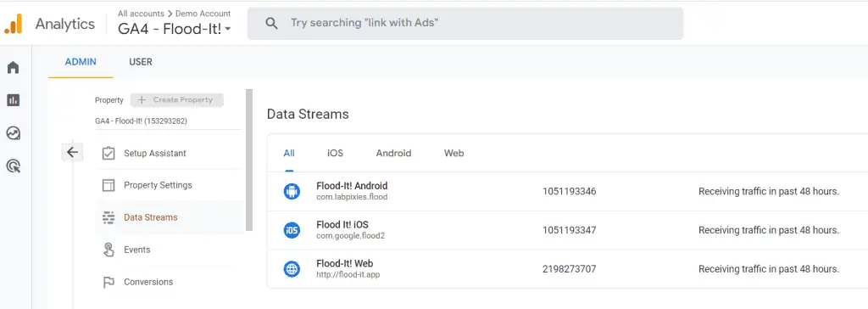Open the Advertising sidebar icon
The width and height of the screenshot is (868, 309).
pos(13,166)
